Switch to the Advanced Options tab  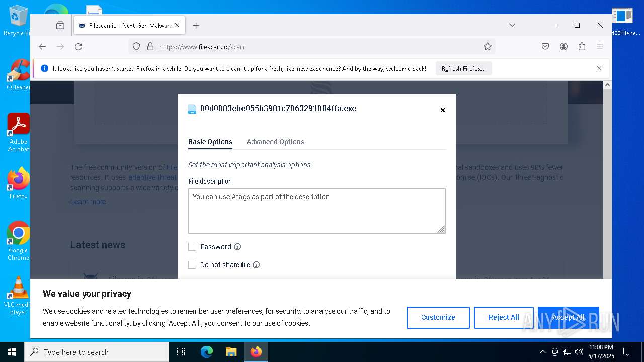coord(275,142)
